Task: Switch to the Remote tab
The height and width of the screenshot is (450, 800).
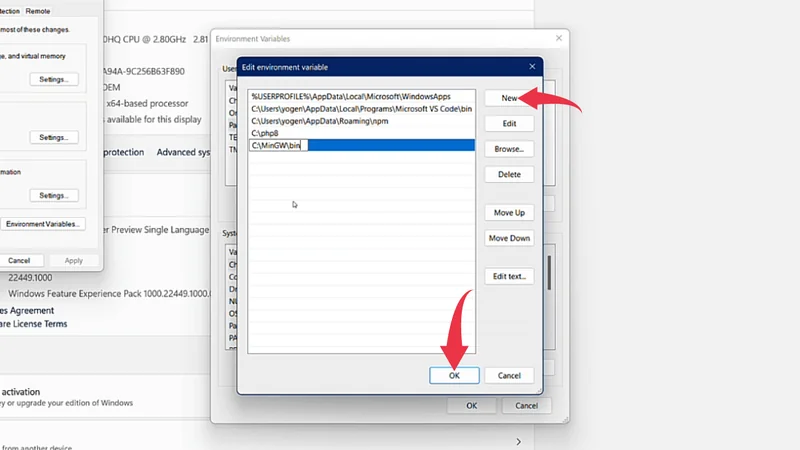Action: 38,10
